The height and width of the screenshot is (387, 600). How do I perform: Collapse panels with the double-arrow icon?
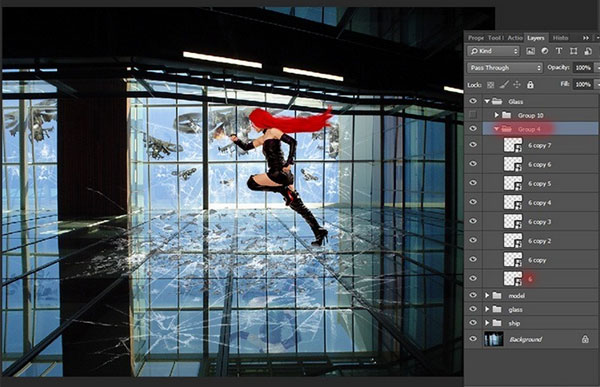click(x=586, y=38)
